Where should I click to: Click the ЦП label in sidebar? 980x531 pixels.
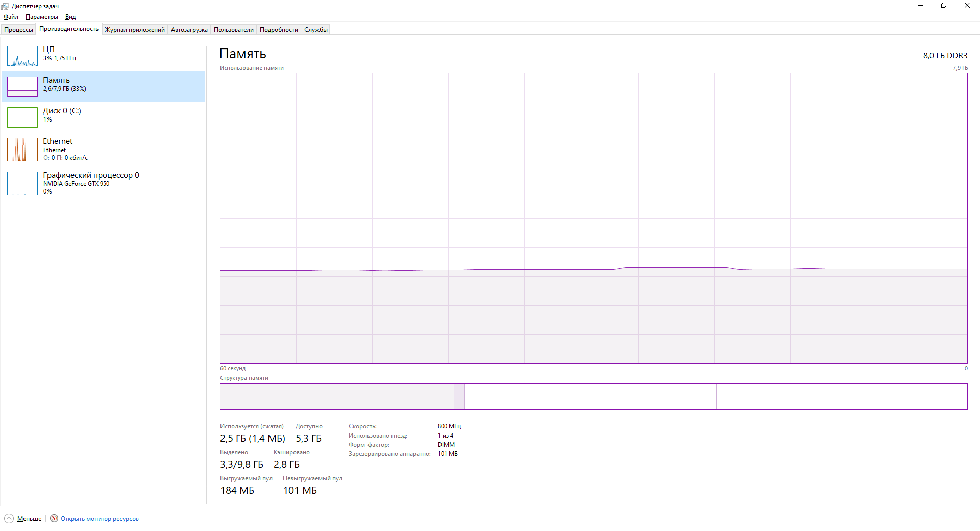pyautogui.click(x=48, y=50)
